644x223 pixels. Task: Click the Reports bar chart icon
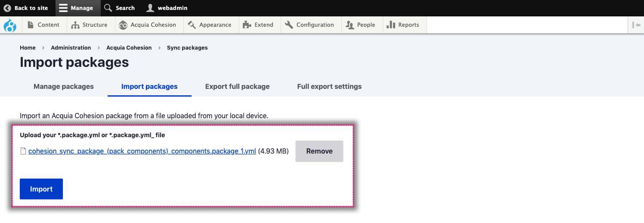click(391, 25)
